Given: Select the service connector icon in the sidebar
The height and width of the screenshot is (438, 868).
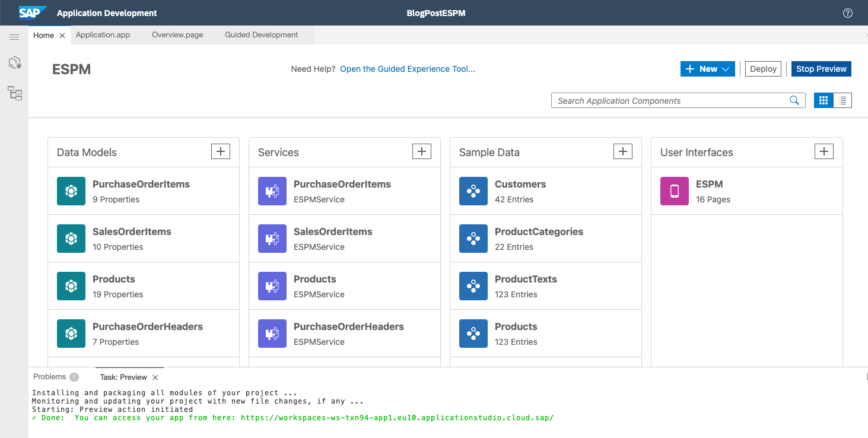Looking at the screenshot, I should pyautogui.click(x=14, y=62).
